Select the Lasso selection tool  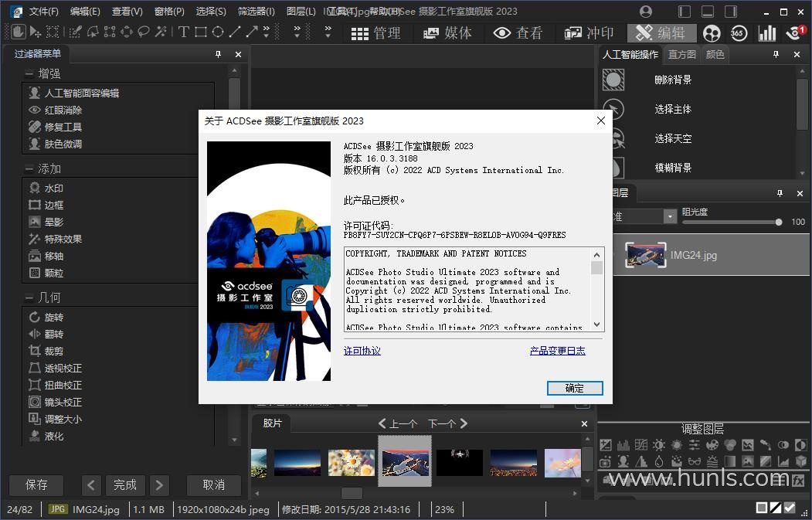(144, 32)
